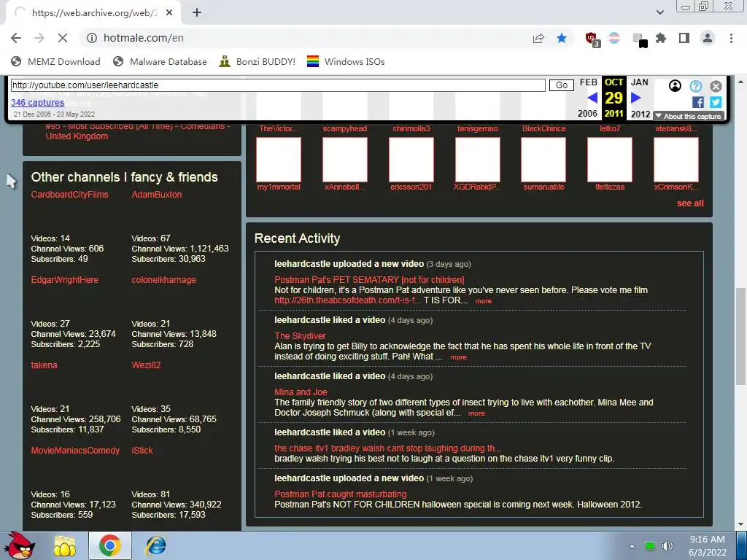Open the 346 captures link
The height and width of the screenshot is (560, 747).
click(x=38, y=102)
